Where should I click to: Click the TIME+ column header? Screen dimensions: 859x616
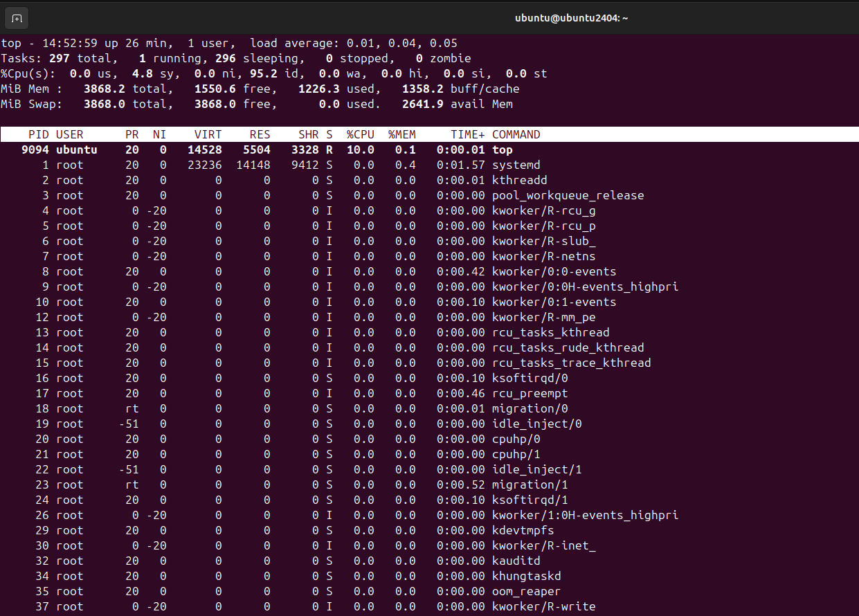tap(467, 134)
